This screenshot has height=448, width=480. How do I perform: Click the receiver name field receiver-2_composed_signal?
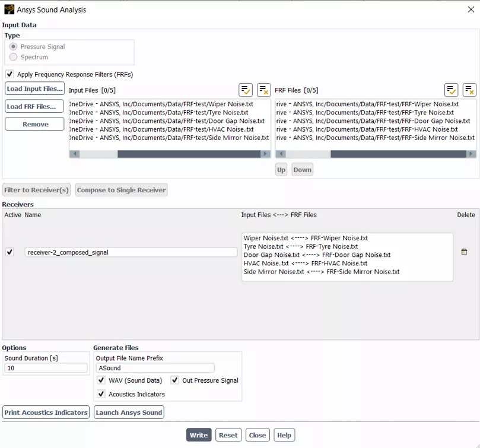131,252
